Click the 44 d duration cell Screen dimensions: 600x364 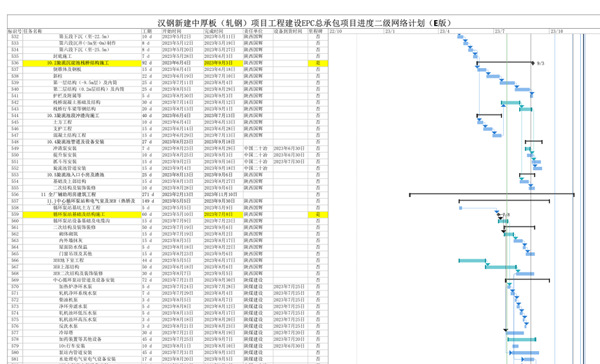147,260
